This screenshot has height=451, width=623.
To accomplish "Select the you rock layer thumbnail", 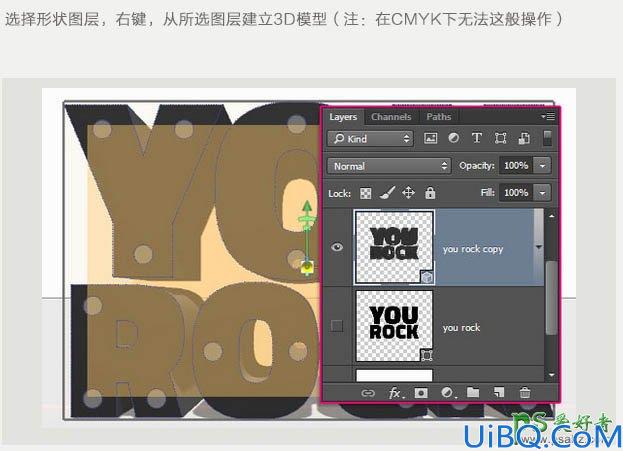I will 395,326.
